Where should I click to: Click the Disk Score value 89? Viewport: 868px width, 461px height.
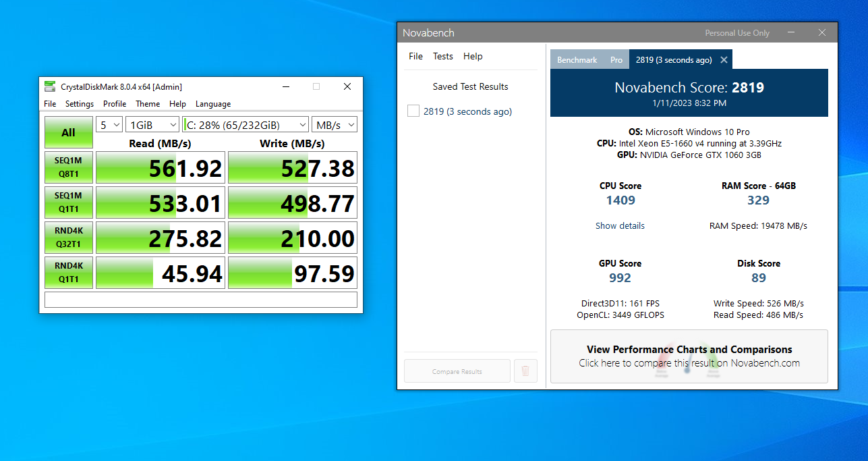click(x=759, y=277)
